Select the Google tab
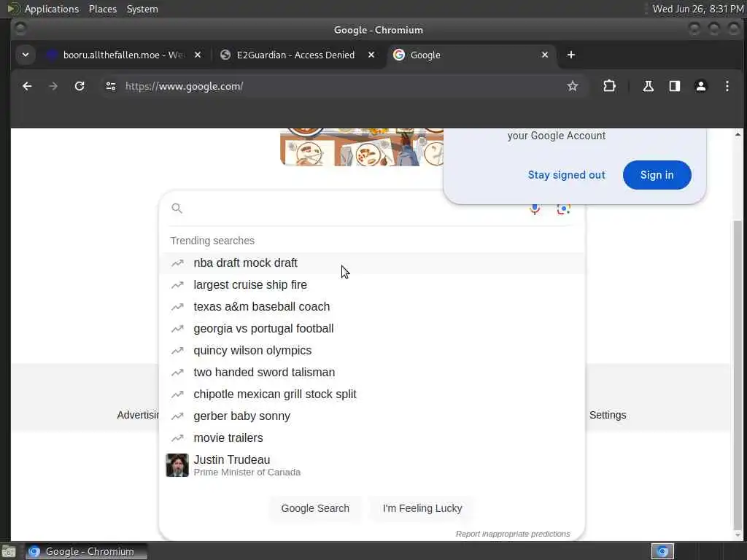Viewport: 747px width, 560px height. 469,55
